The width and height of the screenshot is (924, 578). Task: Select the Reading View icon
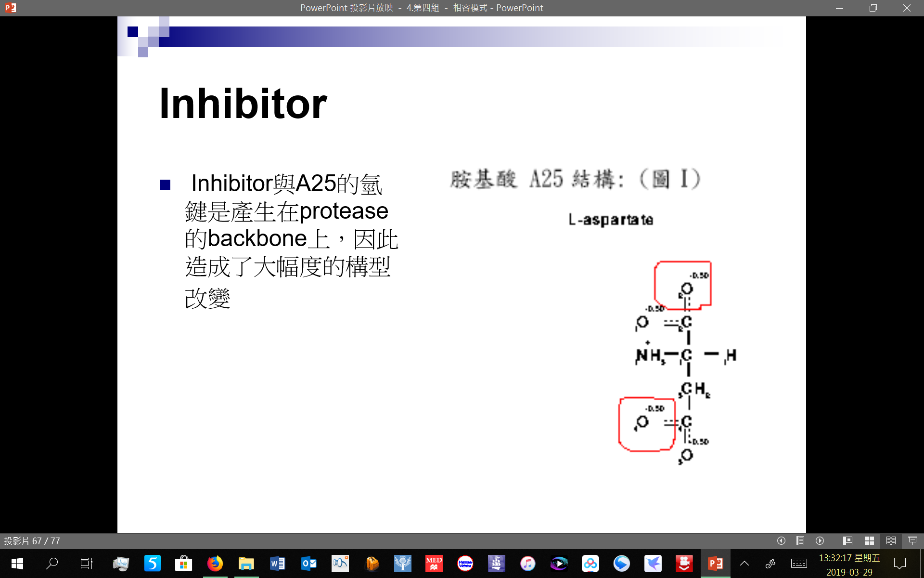pos(891,541)
